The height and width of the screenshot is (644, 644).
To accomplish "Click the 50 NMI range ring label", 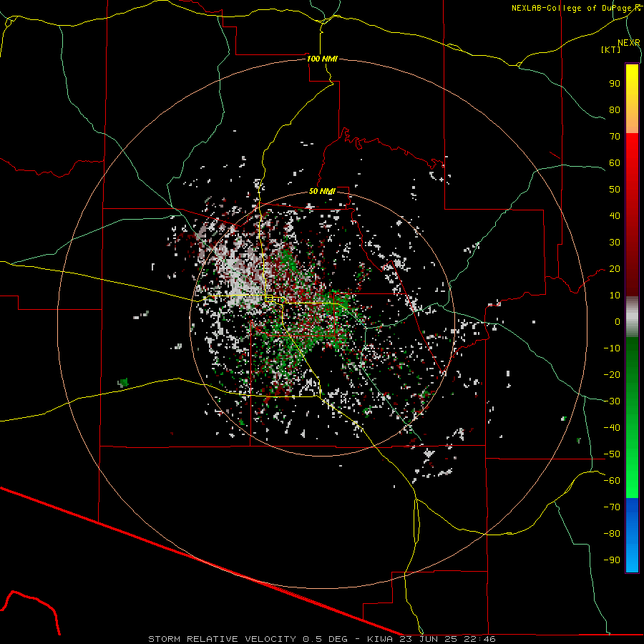I will (x=322, y=191).
